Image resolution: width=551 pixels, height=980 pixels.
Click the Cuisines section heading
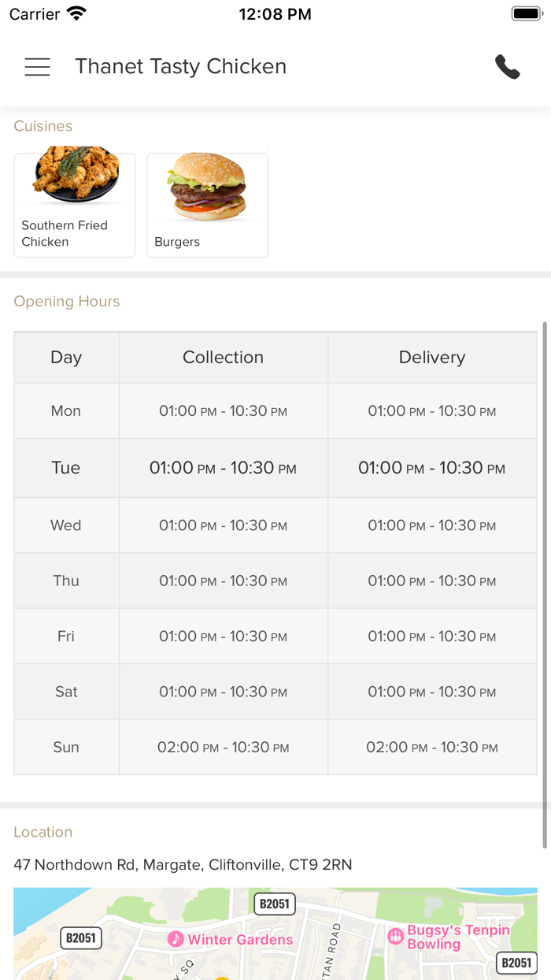point(43,126)
